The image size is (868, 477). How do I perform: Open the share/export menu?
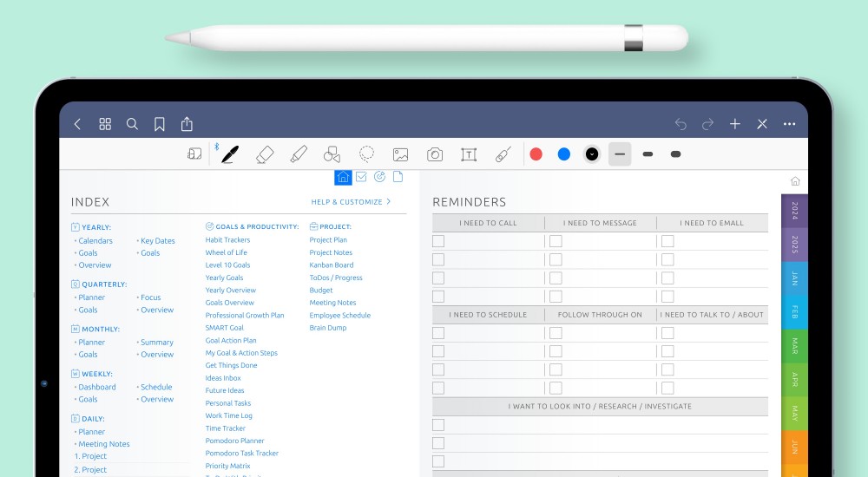pyautogui.click(x=187, y=123)
